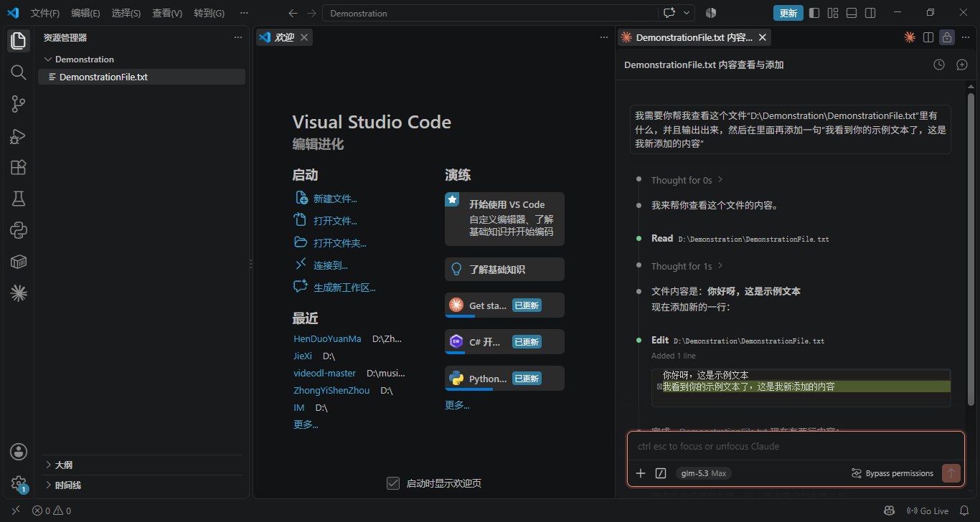The height and width of the screenshot is (522, 980).
Task: Open the overflow menu ellipsis in menu bar
Action: tap(244, 13)
